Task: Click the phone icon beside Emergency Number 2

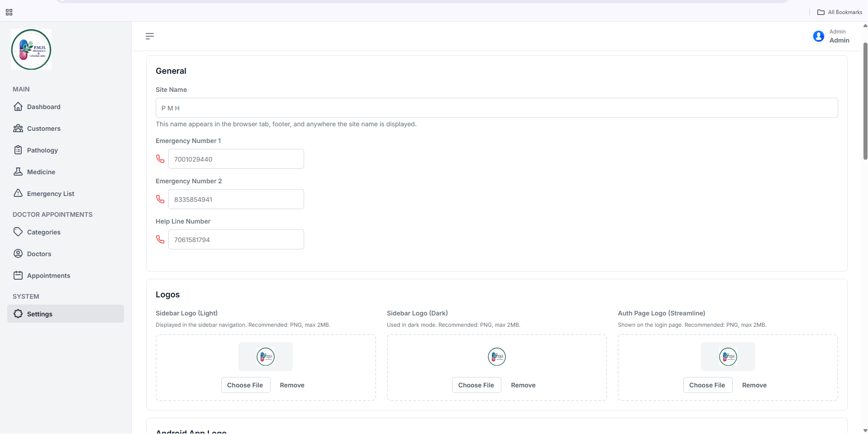Action: pos(160,199)
